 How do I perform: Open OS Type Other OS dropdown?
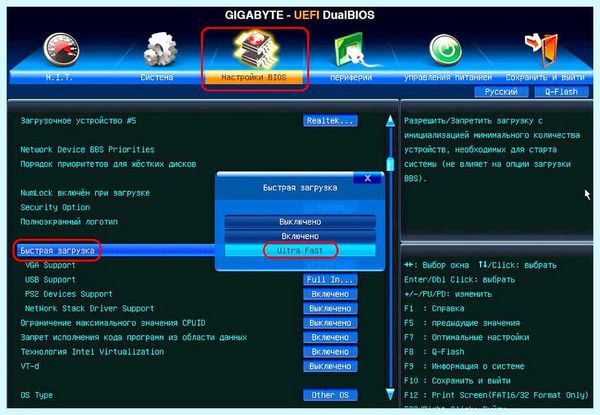(x=330, y=395)
